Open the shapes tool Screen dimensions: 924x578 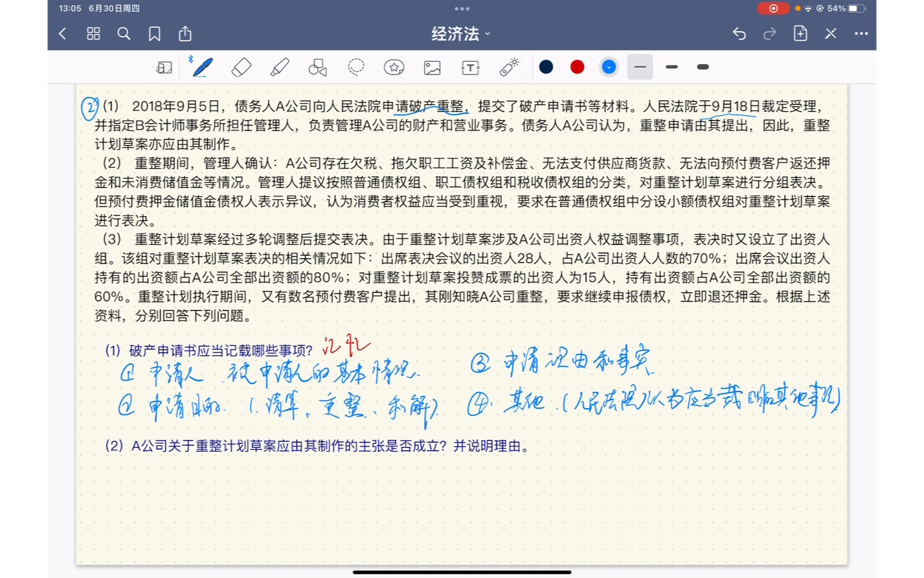pyautogui.click(x=317, y=67)
